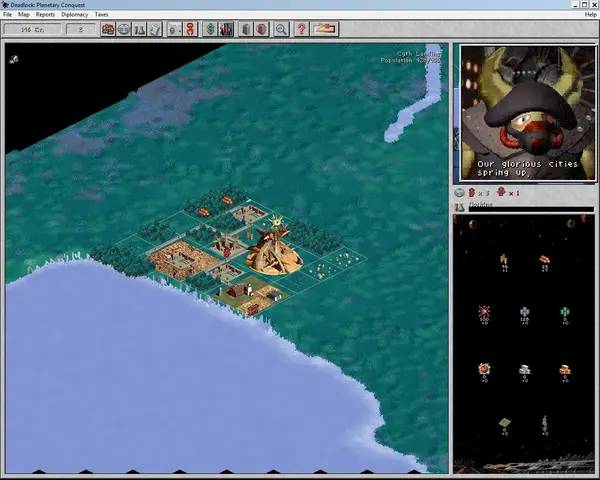The image size is (600, 480).
Task: Click the gray tower building toolbar icon
Action: pyautogui.click(x=246, y=29)
